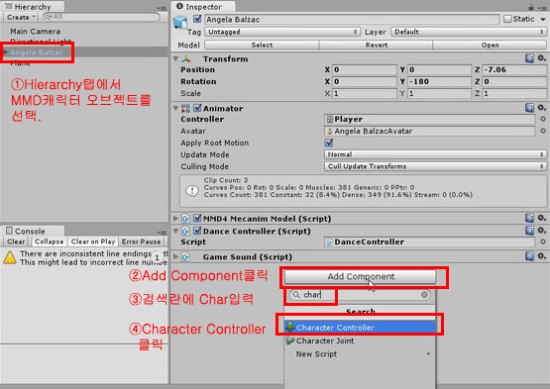Open Game Sound script help icon
This screenshot has height=389, width=550.
click(529, 256)
